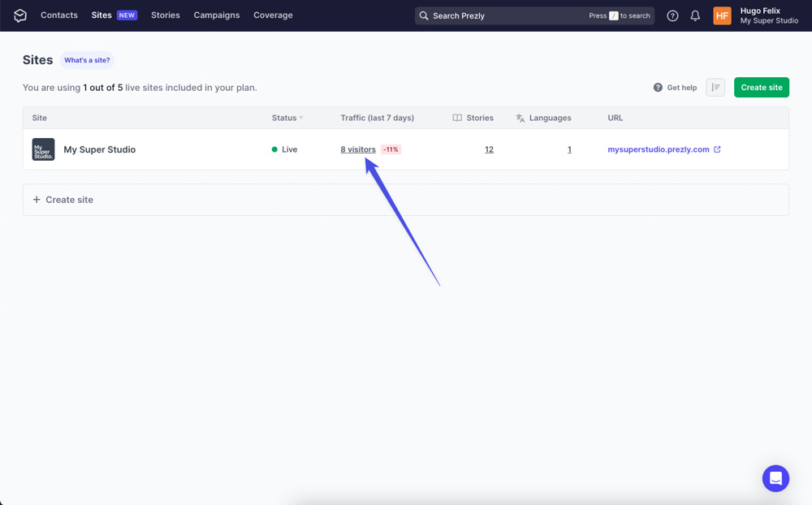812x505 pixels.
Task: Open the help question mark icon
Action: click(x=672, y=15)
